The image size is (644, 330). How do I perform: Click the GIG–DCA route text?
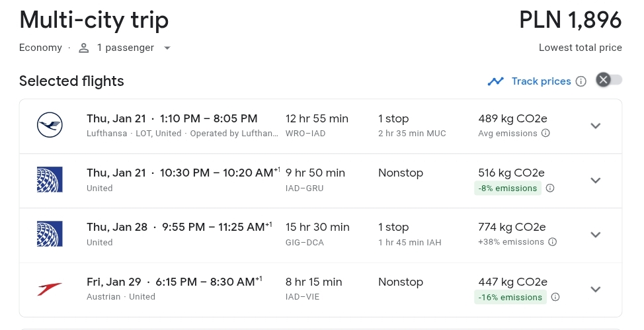304,243
